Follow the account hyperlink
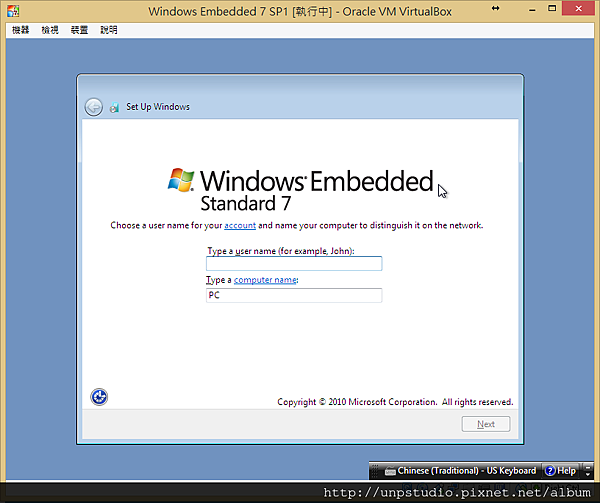600x503 pixels. (x=240, y=225)
